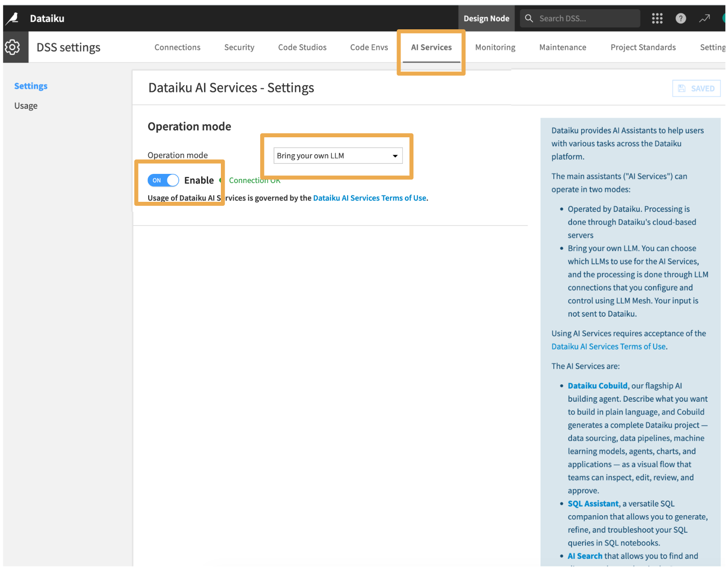Click the Dataiku home title text

click(47, 18)
